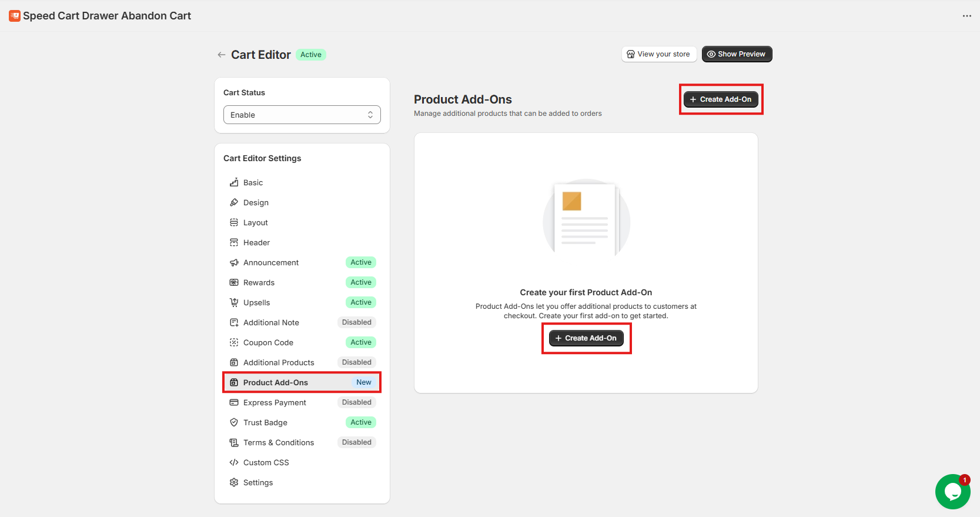The image size is (980, 517).
Task: Click the Trust Badge shield icon
Action: click(x=234, y=422)
